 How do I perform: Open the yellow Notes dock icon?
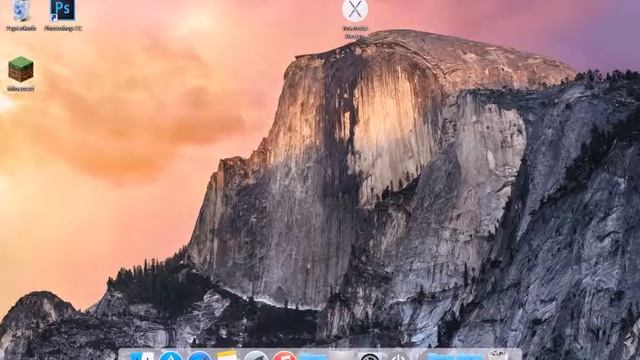(x=227, y=355)
